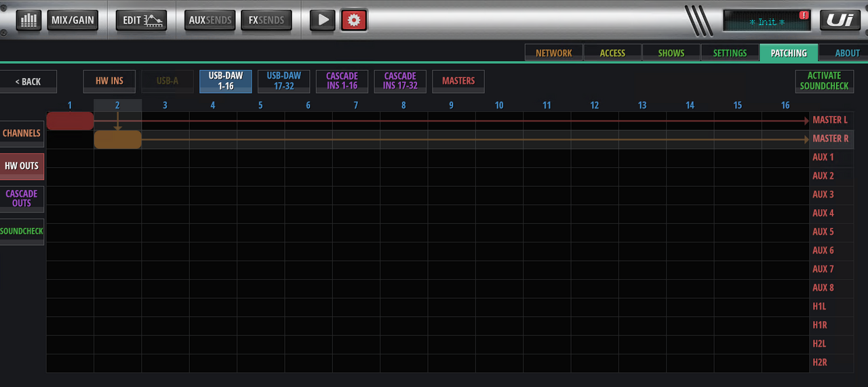Open the meters view icon
This screenshot has height=387, width=868.
(28, 20)
